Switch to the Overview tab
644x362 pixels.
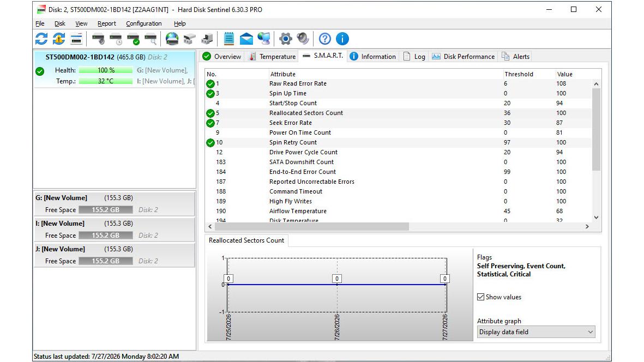point(222,57)
